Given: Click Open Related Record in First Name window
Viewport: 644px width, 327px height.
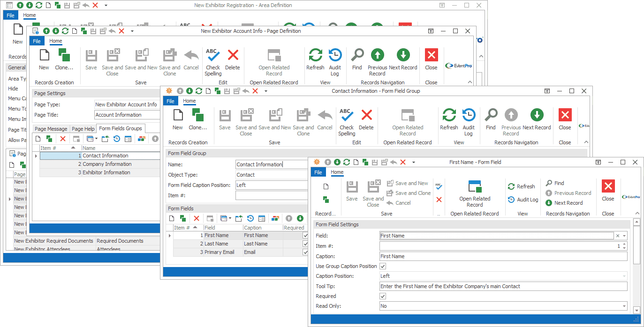Looking at the screenshot, I should pyautogui.click(x=475, y=193).
